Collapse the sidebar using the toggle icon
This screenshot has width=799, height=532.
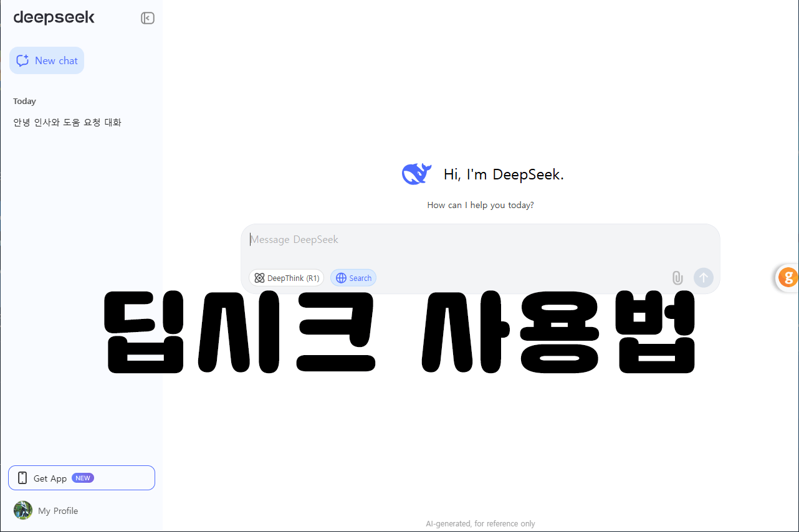[x=148, y=18]
